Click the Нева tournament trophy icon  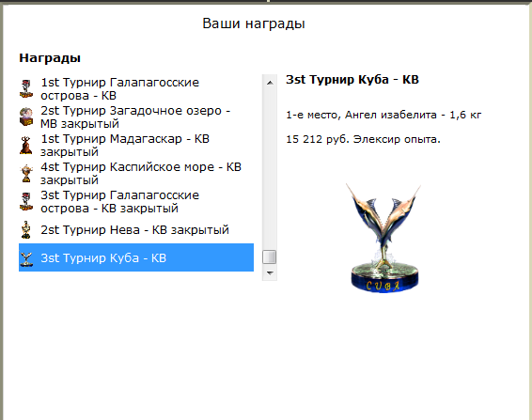[26, 229]
